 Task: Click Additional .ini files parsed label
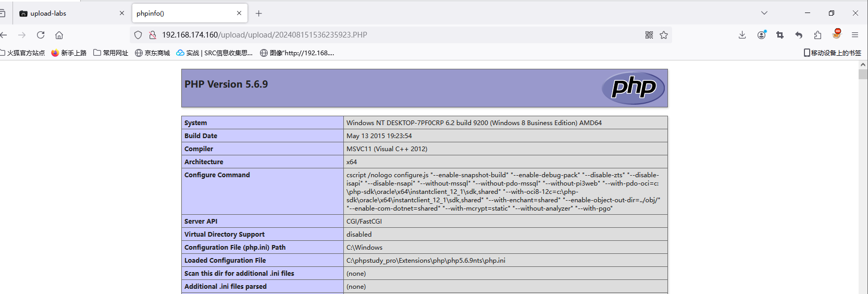pyautogui.click(x=226, y=287)
